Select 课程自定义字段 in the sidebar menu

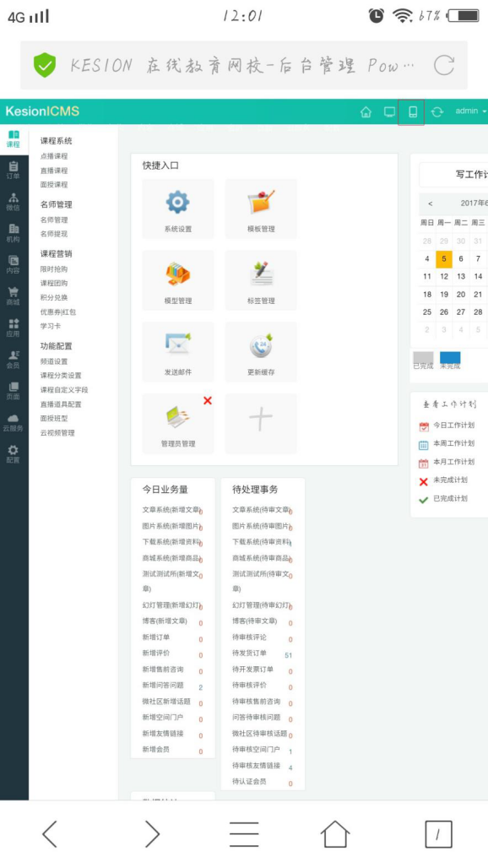point(64,390)
